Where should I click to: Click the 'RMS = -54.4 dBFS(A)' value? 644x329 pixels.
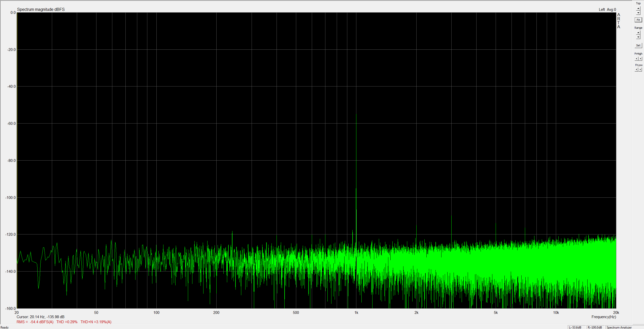pyautogui.click(x=35, y=322)
